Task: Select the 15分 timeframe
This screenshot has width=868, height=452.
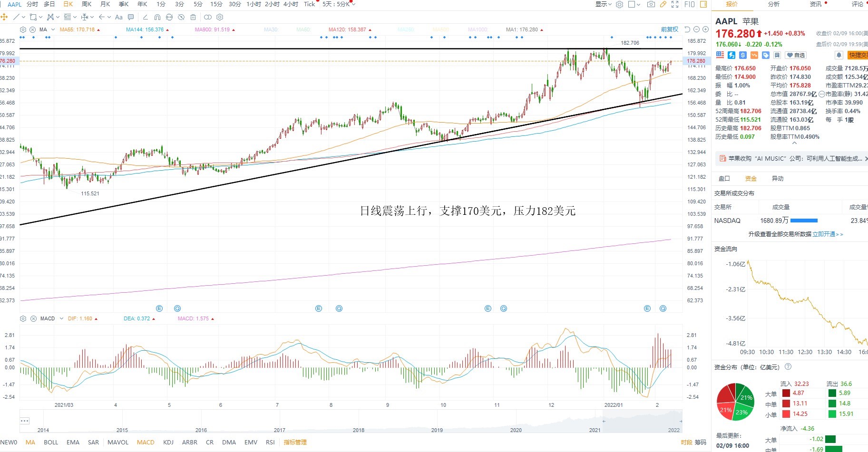Action: 216,4
